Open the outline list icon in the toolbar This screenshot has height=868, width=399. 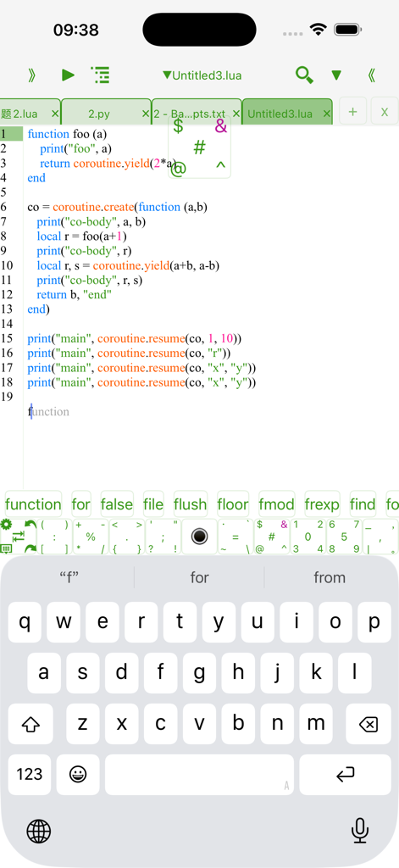pyautogui.click(x=100, y=75)
